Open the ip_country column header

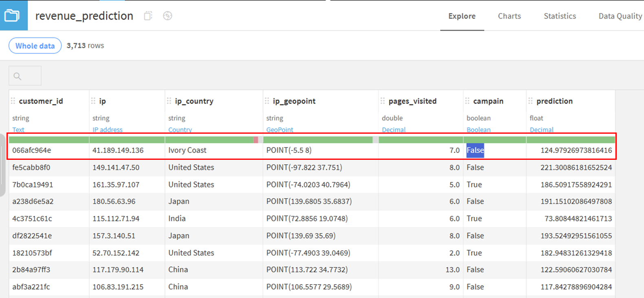pos(194,101)
